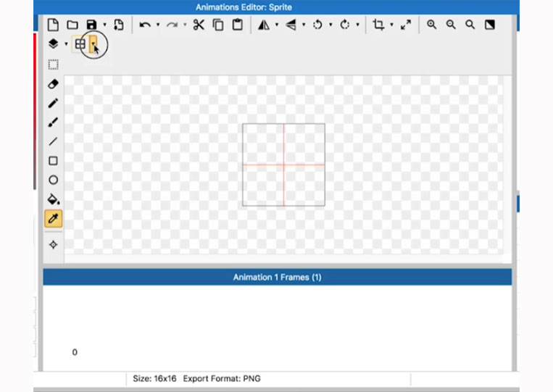The height and width of the screenshot is (392, 553).
Task: Select the Pencil tool
Action: tap(53, 104)
